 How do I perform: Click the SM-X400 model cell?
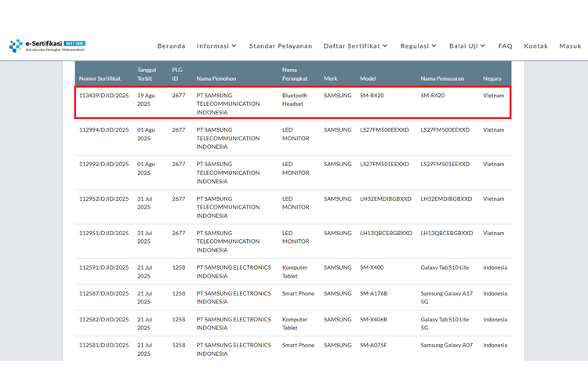click(x=372, y=267)
